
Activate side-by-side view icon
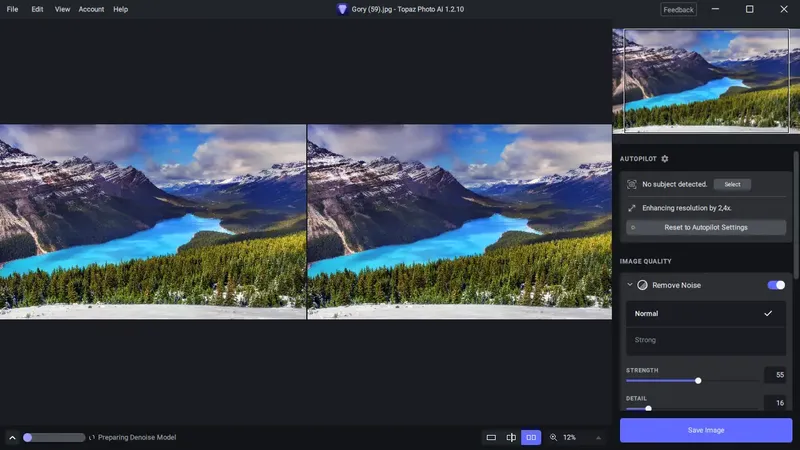pos(531,437)
